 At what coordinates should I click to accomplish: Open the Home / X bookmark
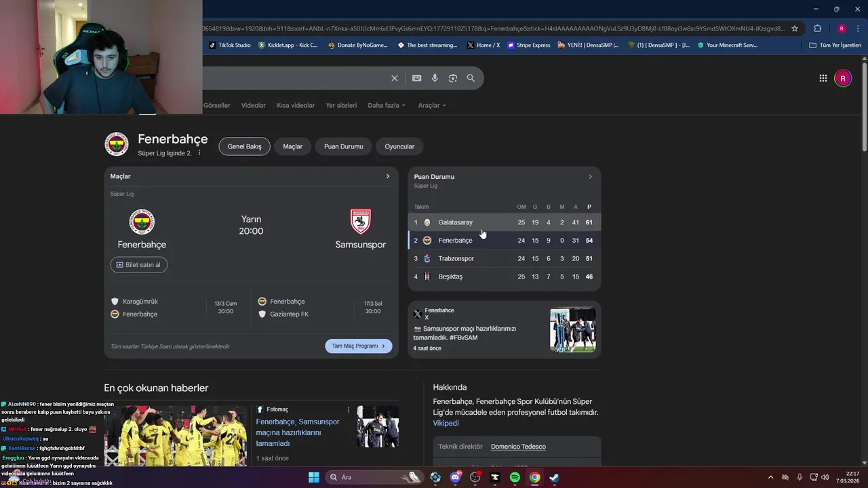coord(484,45)
